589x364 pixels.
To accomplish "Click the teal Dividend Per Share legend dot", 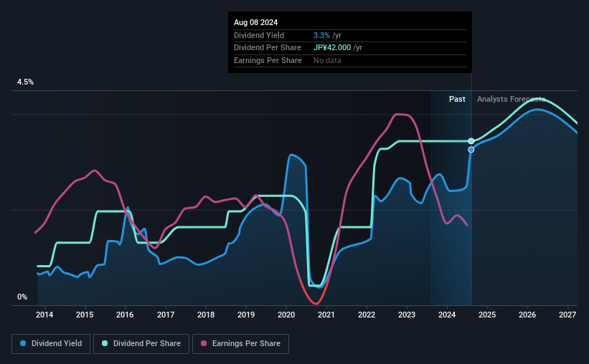I will tap(105, 343).
